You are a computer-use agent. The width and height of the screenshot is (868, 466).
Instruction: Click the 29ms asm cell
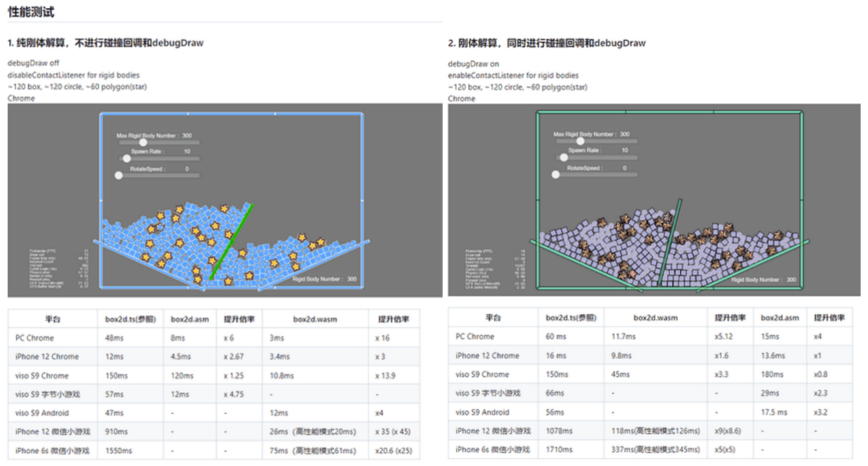(x=780, y=393)
